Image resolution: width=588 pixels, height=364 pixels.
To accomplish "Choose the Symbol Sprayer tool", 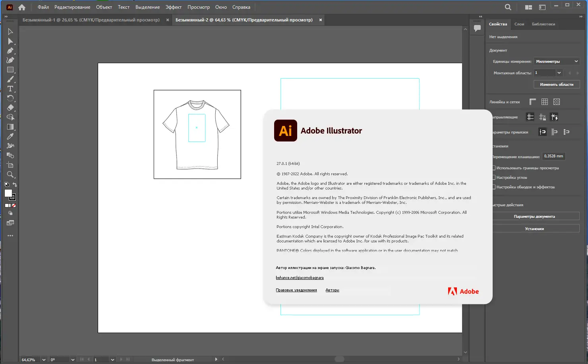I will click(10, 146).
